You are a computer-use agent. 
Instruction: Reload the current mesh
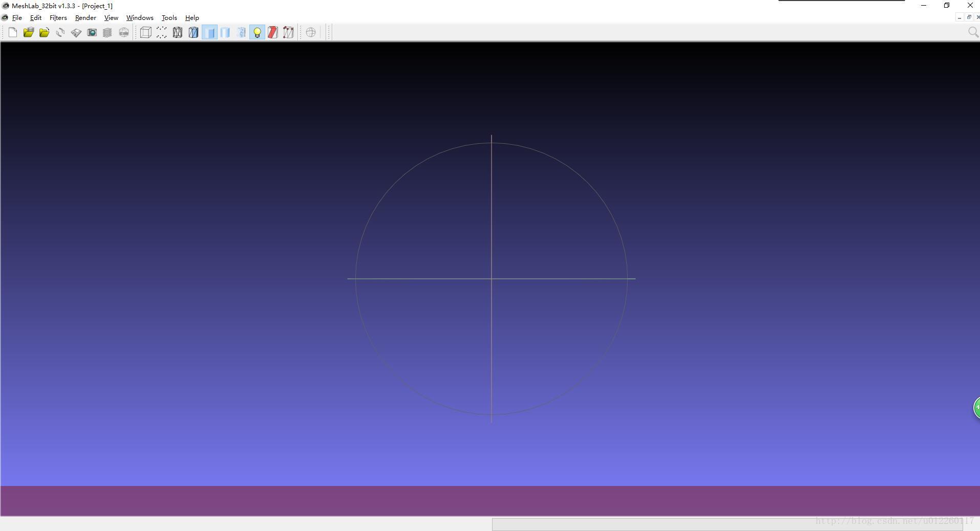coord(60,33)
